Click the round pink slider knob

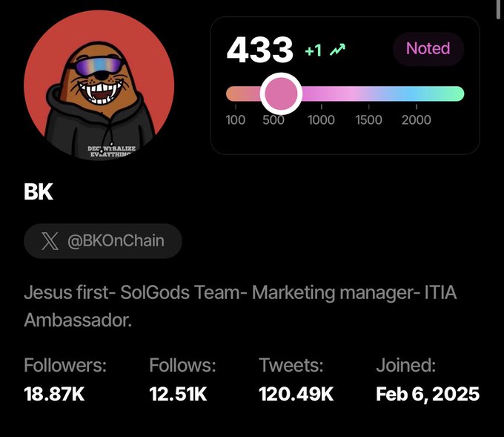coord(281,93)
